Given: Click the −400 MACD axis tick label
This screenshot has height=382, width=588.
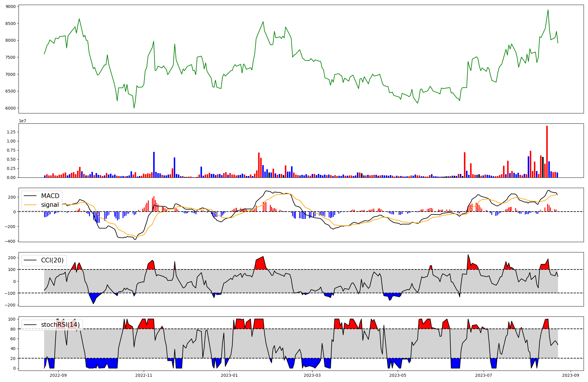Looking at the screenshot, I should click(x=10, y=241).
